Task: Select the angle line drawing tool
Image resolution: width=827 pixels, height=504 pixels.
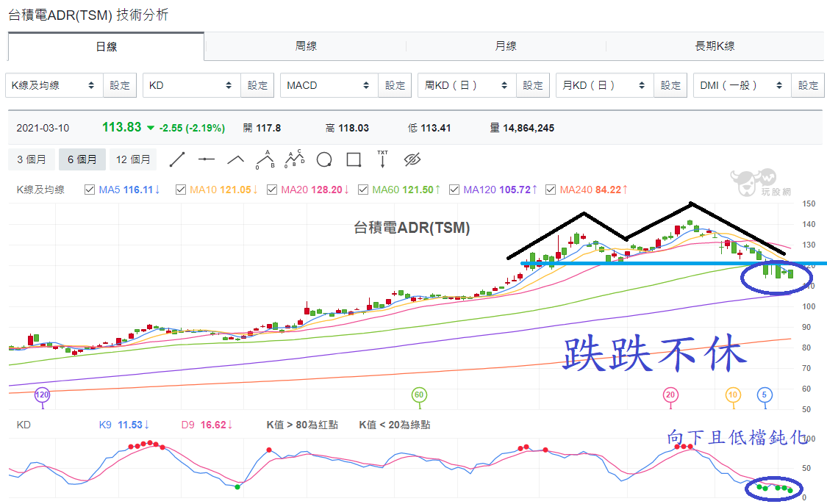Action: click(236, 159)
